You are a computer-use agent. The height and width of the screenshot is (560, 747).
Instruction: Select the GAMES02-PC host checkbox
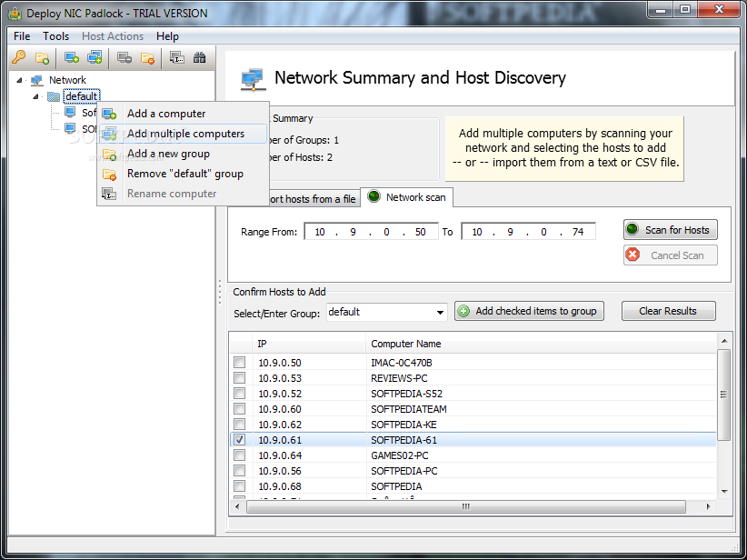[239, 455]
